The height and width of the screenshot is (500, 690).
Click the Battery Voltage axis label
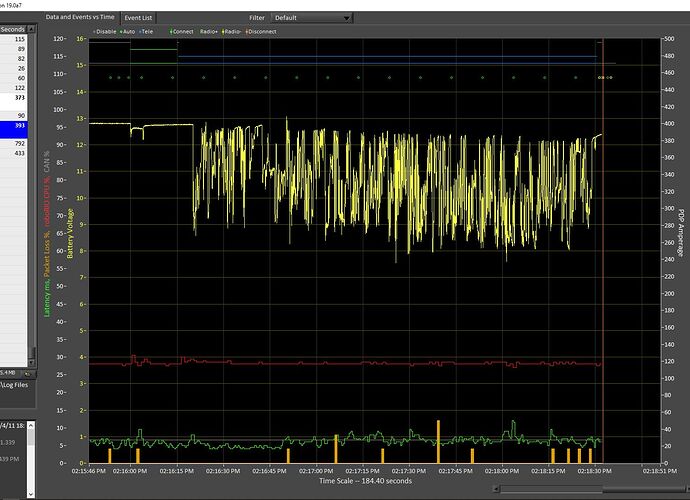tap(70, 233)
